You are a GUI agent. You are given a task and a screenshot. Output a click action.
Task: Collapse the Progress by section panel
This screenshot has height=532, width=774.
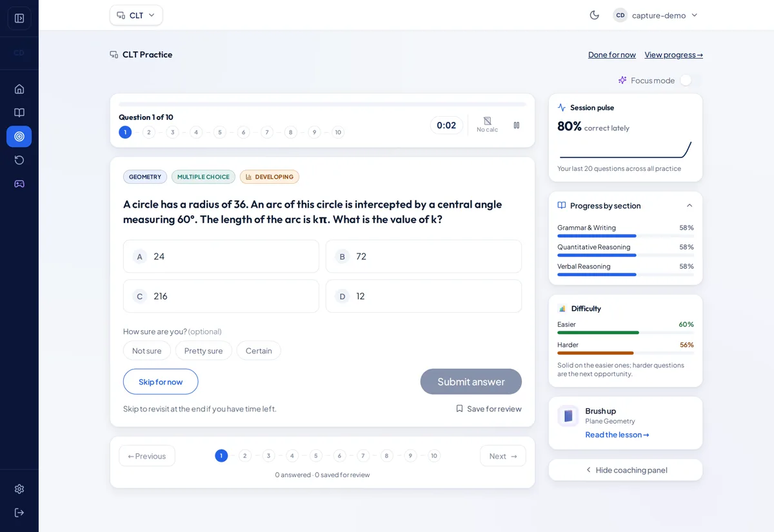point(690,206)
